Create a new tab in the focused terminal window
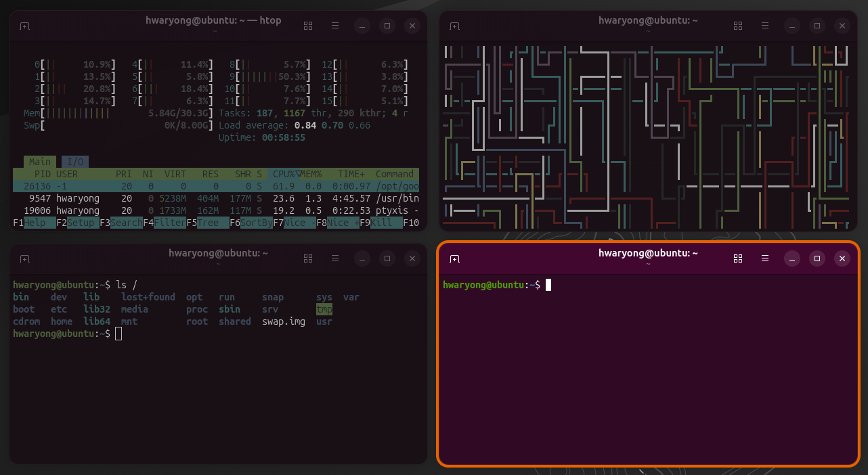 (454, 258)
